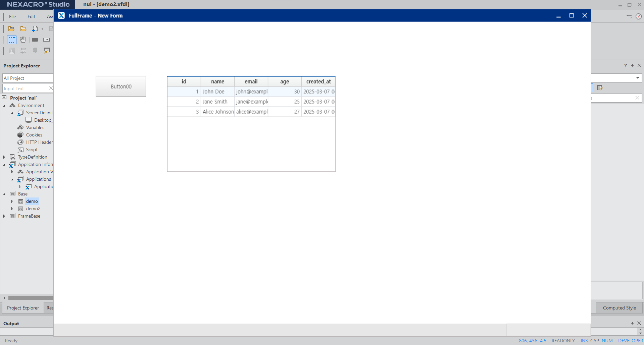Pin the properties panel with pushpin
Screen dimensions: 644x345
pyautogui.click(x=632, y=66)
